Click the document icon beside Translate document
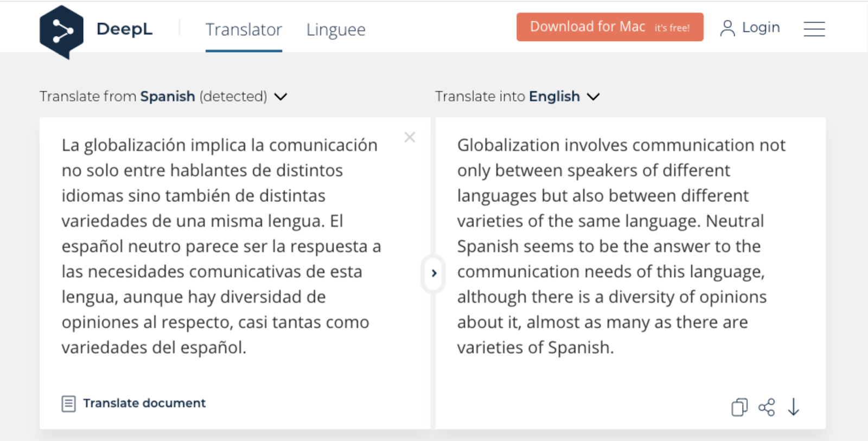The width and height of the screenshot is (868, 441). (68, 404)
